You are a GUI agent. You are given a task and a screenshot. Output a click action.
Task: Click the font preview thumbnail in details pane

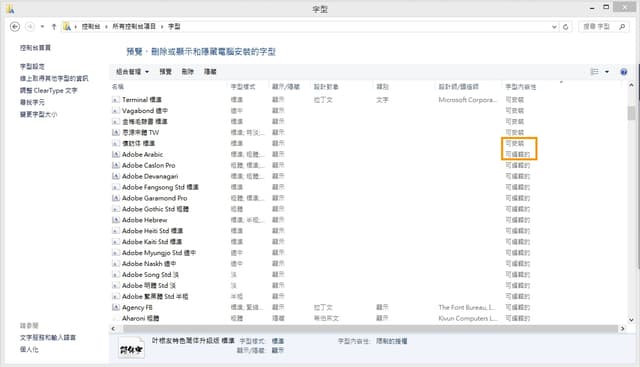pos(131,348)
